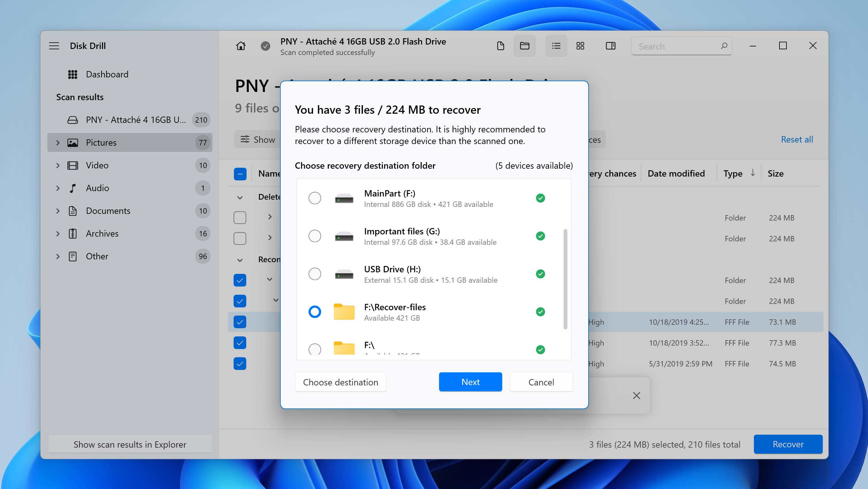Select the grid thumbnails view icon

580,46
